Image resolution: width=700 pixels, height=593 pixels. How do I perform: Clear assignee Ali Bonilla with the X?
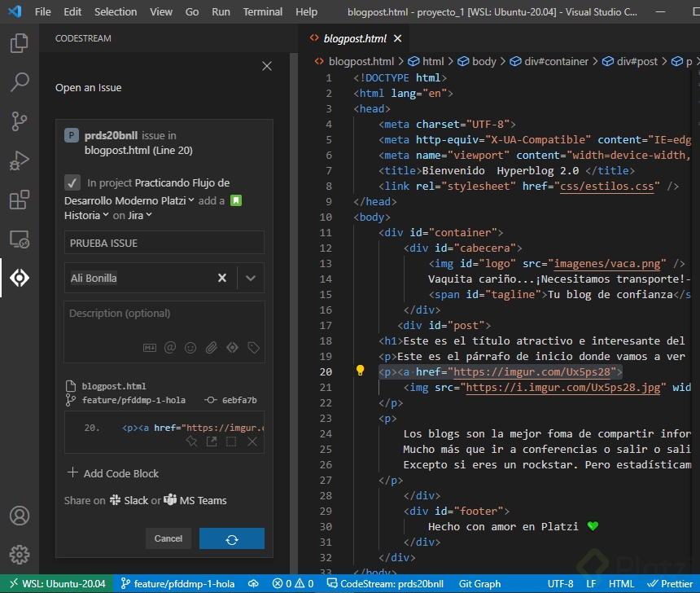pyautogui.click(x=221, y=278)
